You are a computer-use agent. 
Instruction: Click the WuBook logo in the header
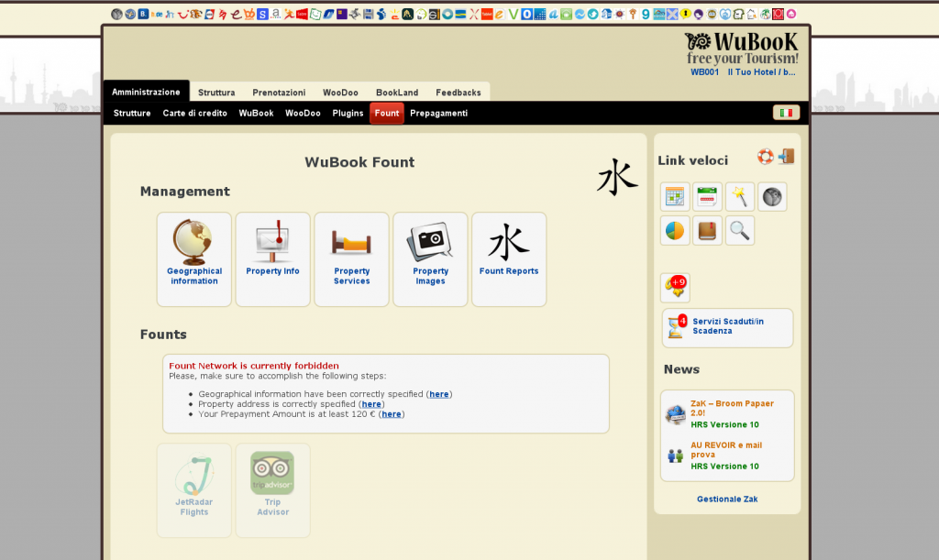[x=741, y=48]
